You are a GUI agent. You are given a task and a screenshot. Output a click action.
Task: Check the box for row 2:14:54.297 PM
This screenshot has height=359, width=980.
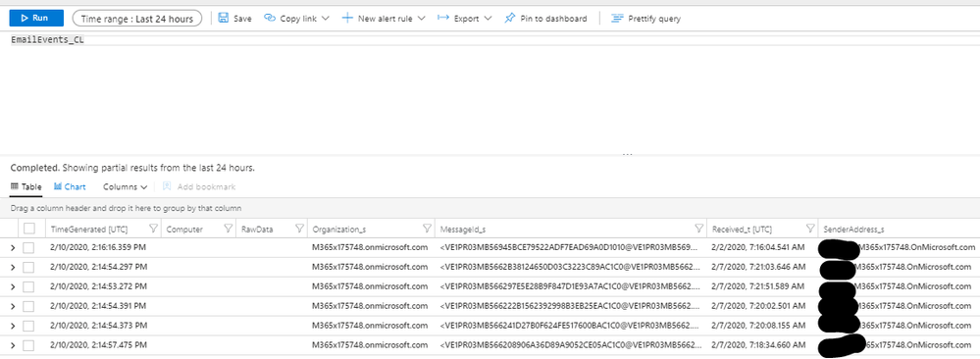[x=28, y=268]
